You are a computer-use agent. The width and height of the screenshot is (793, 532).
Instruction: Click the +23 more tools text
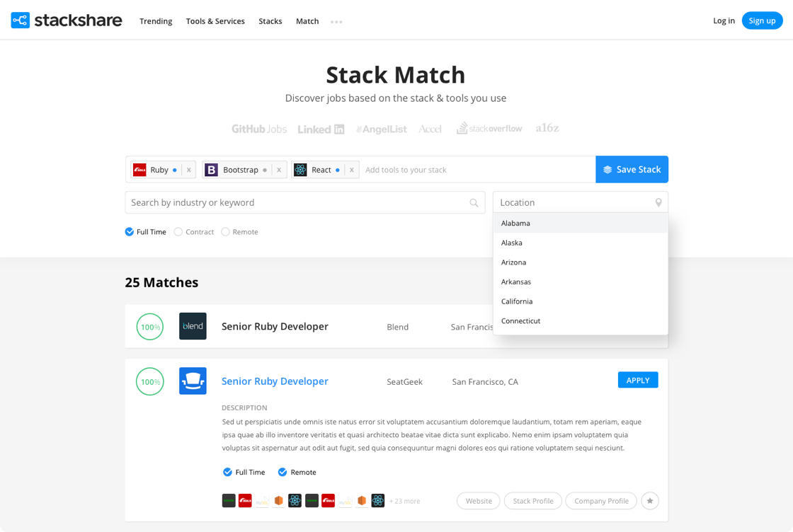pos(404,501)
